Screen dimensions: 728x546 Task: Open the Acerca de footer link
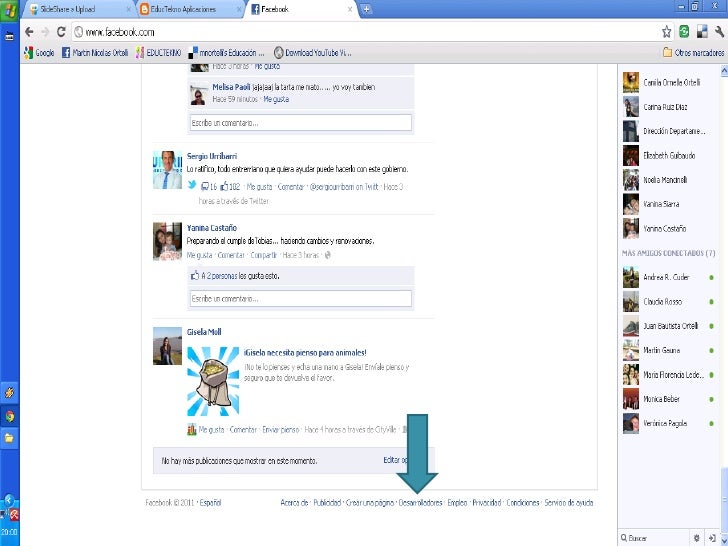tap(294, 502)
